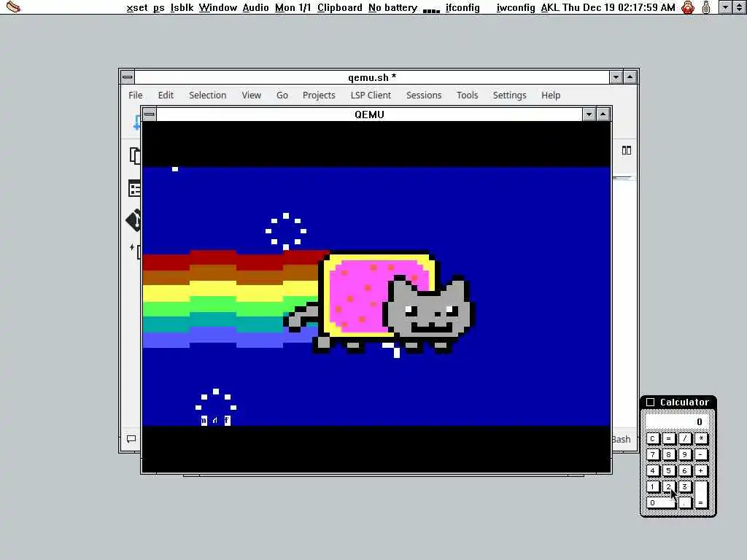Click the 3 key on the Calculator

pyautogui.click(x=684, y=486)
